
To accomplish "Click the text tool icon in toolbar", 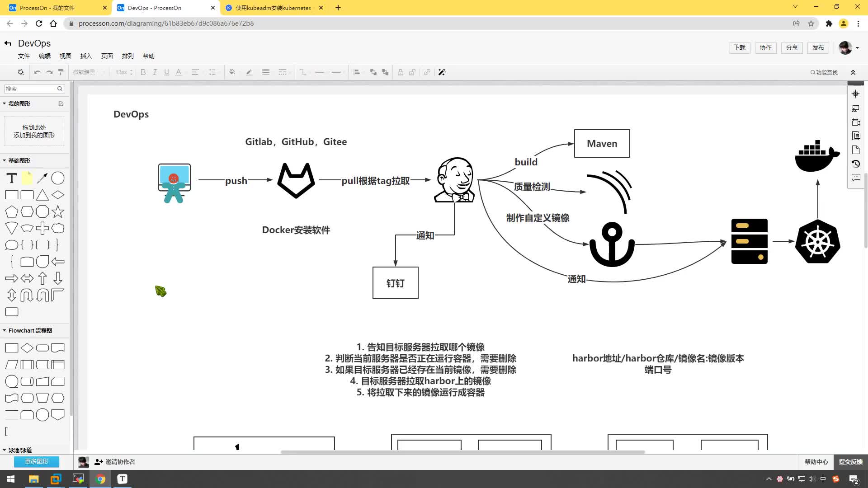I will 11,178.
